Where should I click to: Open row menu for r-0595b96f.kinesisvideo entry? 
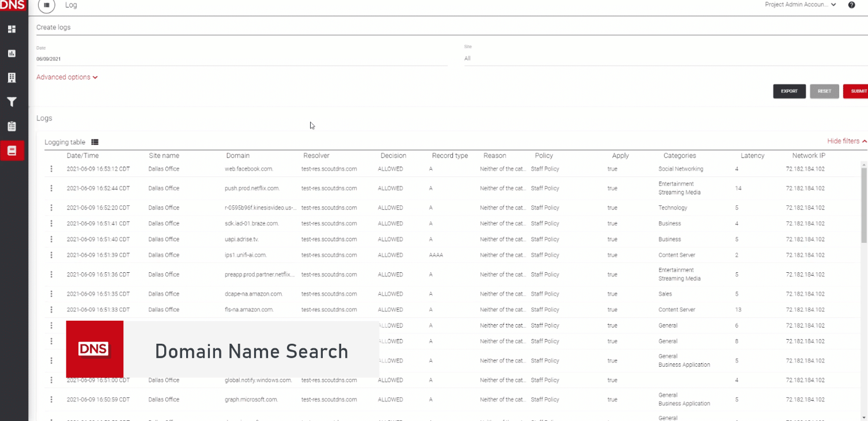(51, 208)
